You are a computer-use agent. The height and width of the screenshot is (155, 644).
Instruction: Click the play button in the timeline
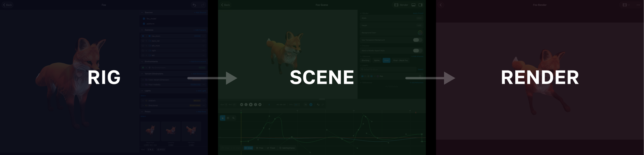[x=251, y=104]
